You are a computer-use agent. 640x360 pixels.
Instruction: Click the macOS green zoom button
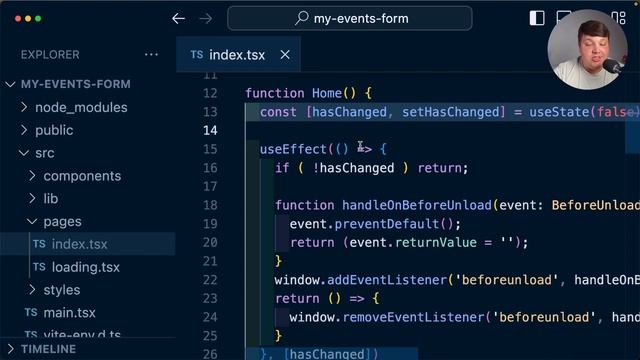[x=38, y=18]
